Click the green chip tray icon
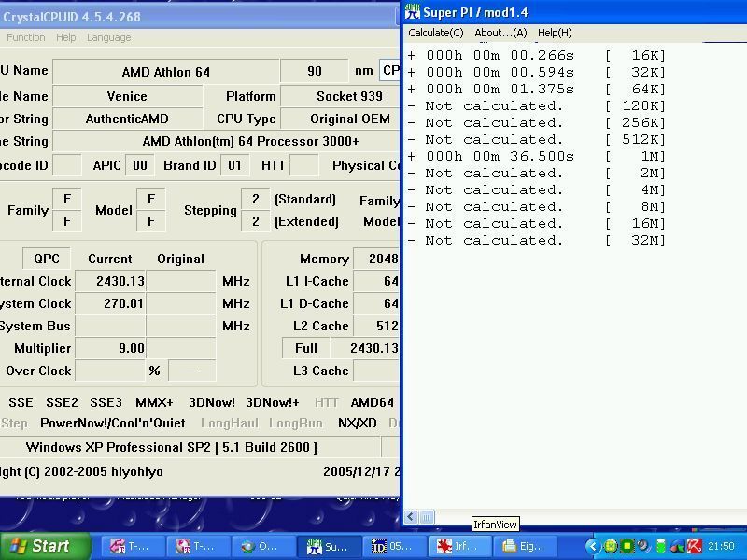Image resolution: width=747 pixels, height=560 pixels. (627, 546)
